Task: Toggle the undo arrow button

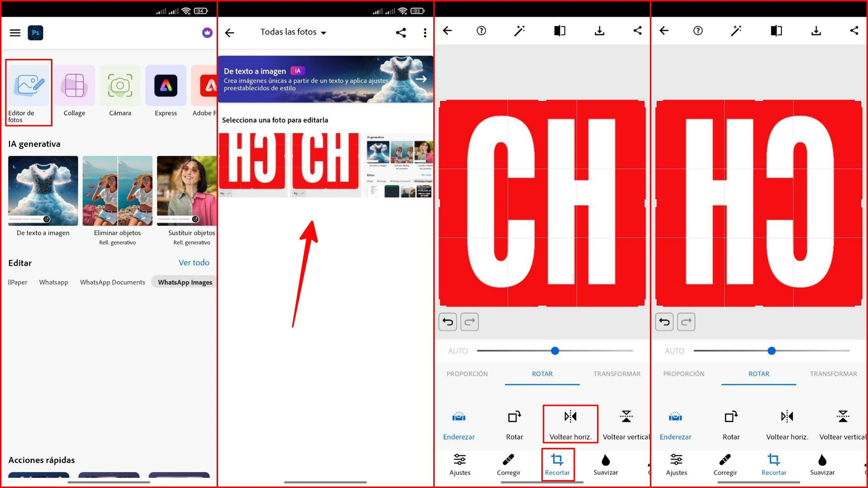Action: click(x=448, y=322)
